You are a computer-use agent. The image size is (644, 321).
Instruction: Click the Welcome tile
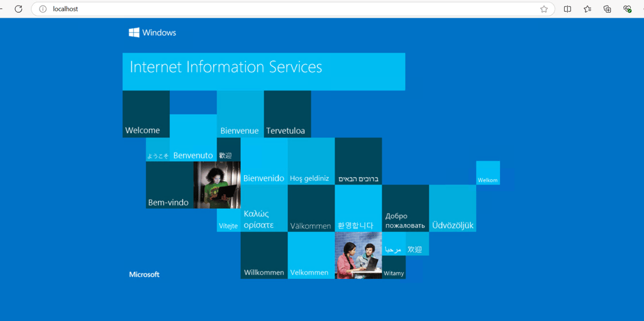(x=146, y=114)
